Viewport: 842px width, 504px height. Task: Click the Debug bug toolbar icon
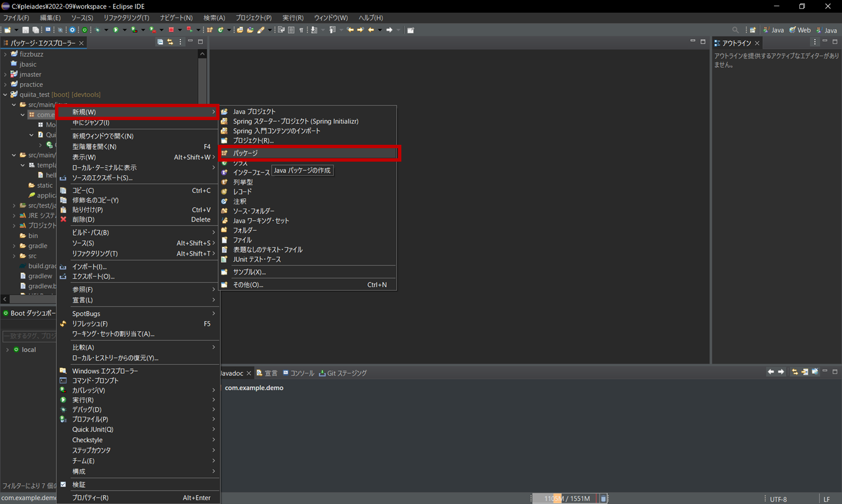coord(98,30)
